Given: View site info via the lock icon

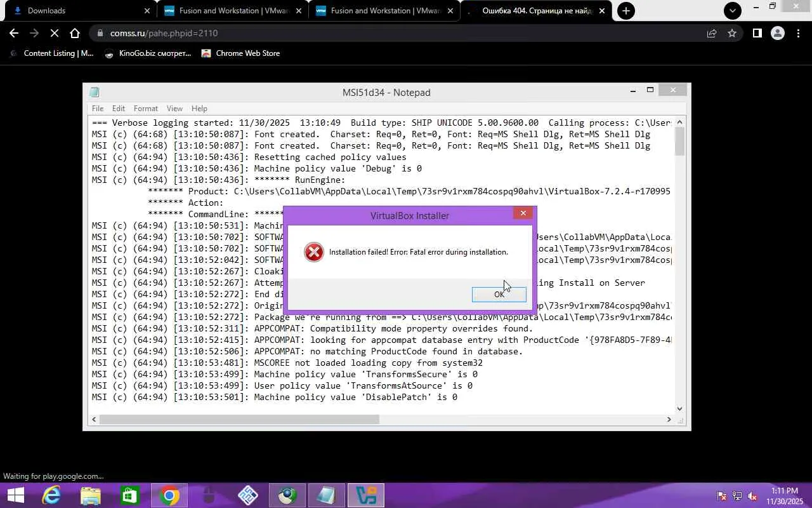Looking at the screenshot, I should 100,33.
